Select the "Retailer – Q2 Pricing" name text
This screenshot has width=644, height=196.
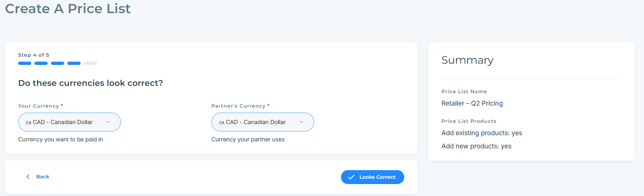click(472, 103)
